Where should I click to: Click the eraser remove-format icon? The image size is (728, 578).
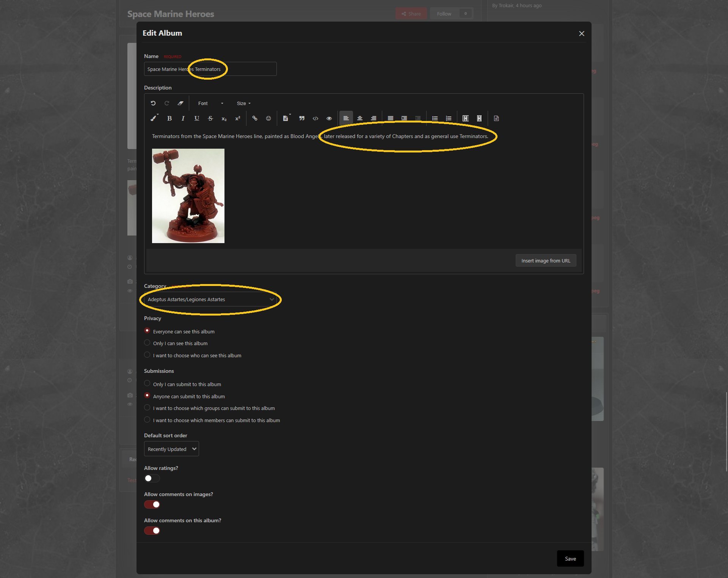click(x=180, y=103)
